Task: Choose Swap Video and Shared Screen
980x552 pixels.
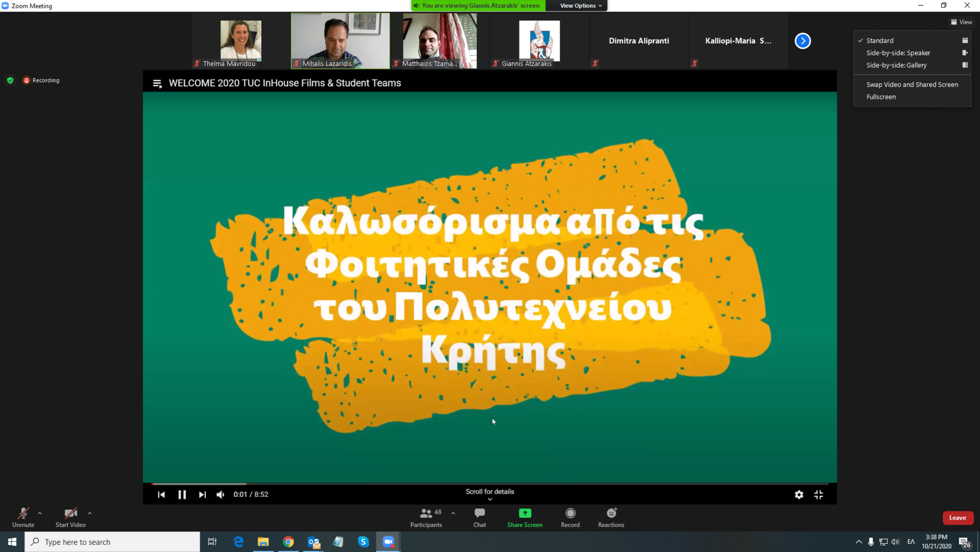Action: coord(912,84)
